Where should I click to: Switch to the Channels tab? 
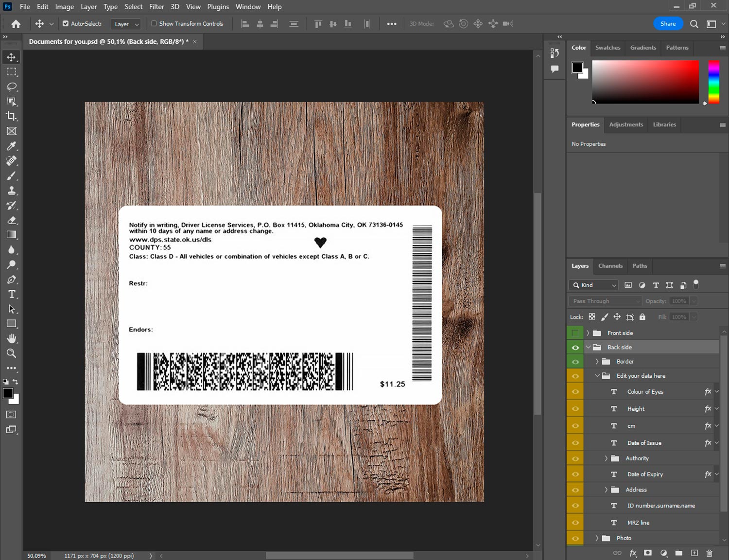(x=610, y=266)
